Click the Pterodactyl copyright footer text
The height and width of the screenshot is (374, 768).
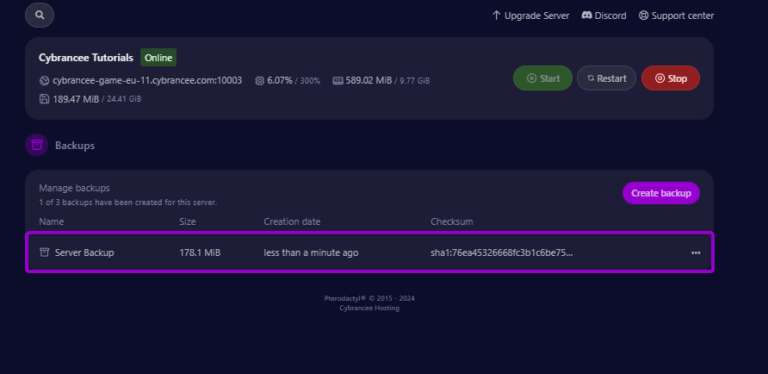[x=369, y=298]
